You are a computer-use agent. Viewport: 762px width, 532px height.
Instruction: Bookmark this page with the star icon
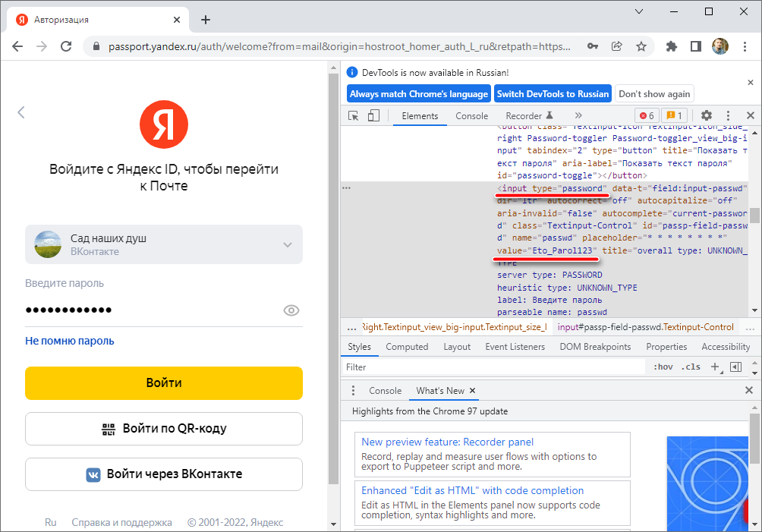click(x=641, y=46)
